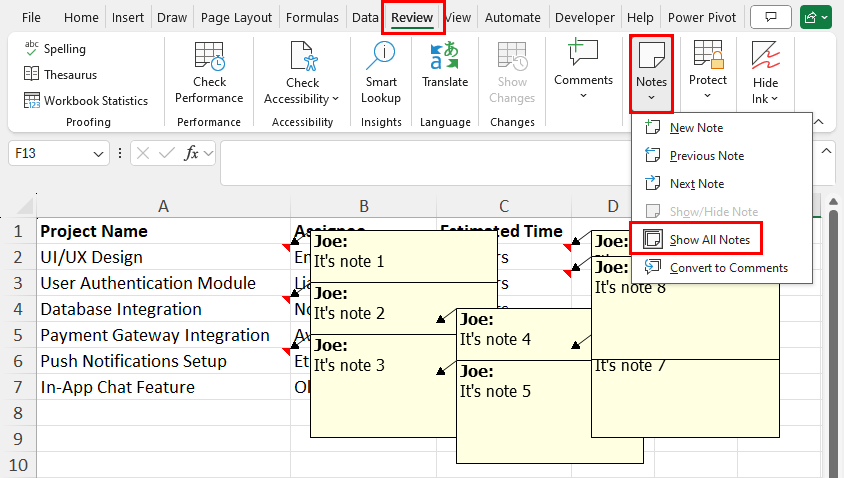Open Insert Function (fx)
Viewport: 844px width, 478px height.
191,153
